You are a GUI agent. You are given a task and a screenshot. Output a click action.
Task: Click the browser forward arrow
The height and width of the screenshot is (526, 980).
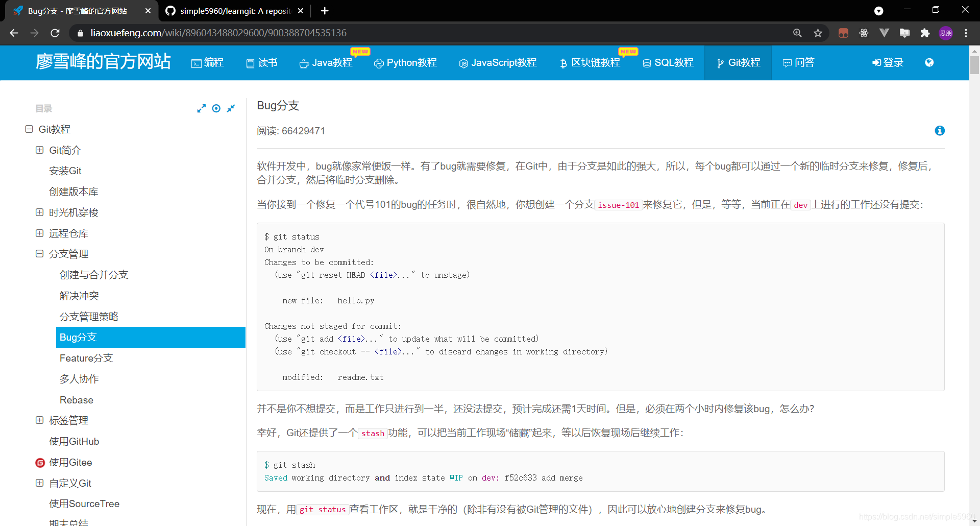[34, 33]
